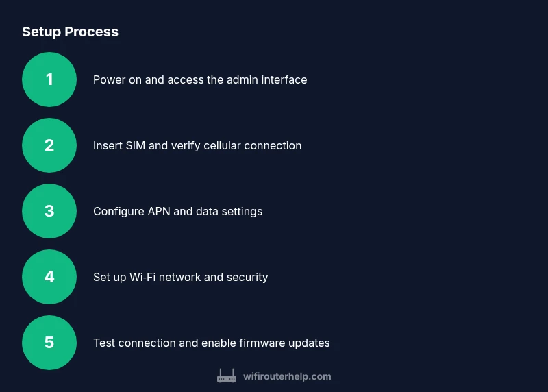Click the word "cellular" in step 2
This screenshot has width=548, height=392.
pyautogui.click(x=223, y=145)
